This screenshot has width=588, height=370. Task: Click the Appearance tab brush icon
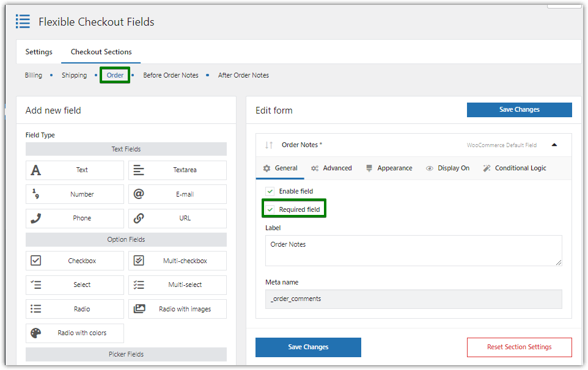[x=369, y=168]
